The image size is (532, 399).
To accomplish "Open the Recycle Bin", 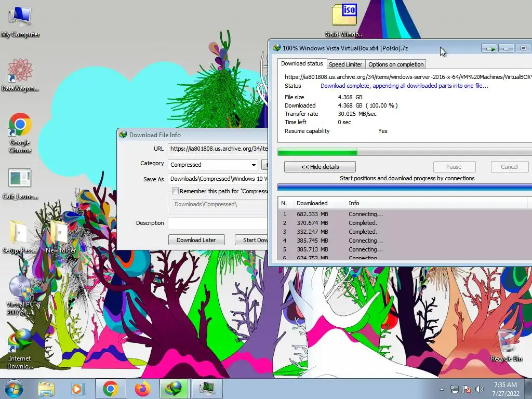I will pos(506,345).
